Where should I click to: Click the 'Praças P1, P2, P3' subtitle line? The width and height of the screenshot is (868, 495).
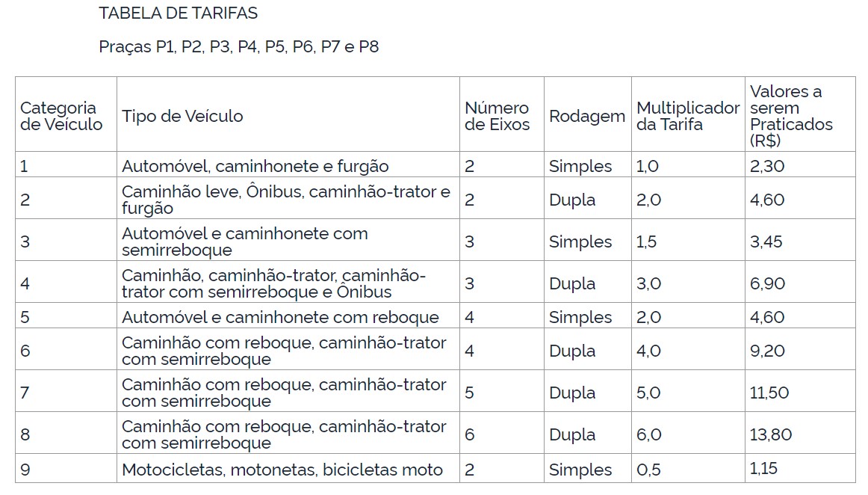(x=238, y=47)
